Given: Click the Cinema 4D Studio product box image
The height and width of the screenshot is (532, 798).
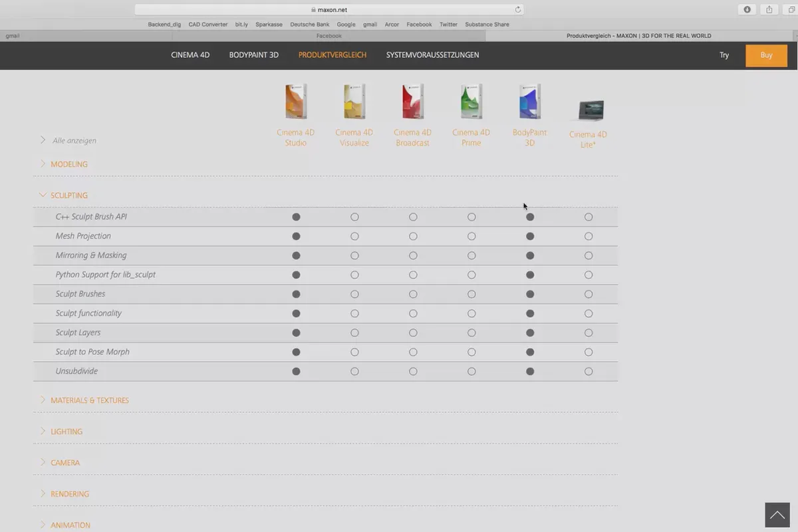Looking at the screenshot, I should click(x=296, y=102).
